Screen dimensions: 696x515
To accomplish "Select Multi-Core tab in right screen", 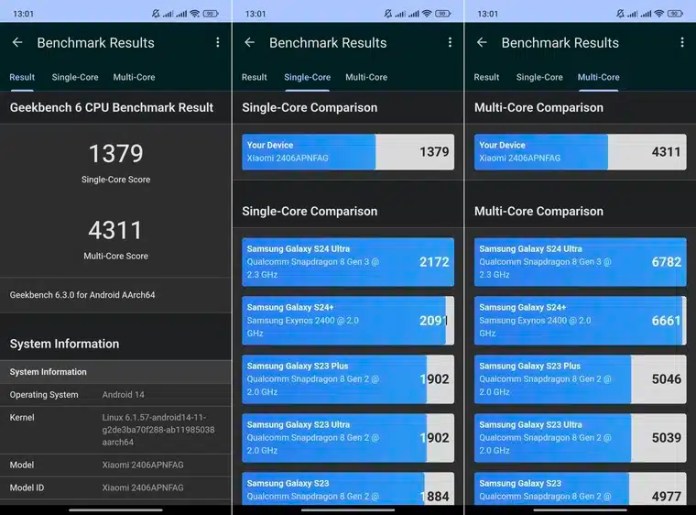I will pos(598,77).
